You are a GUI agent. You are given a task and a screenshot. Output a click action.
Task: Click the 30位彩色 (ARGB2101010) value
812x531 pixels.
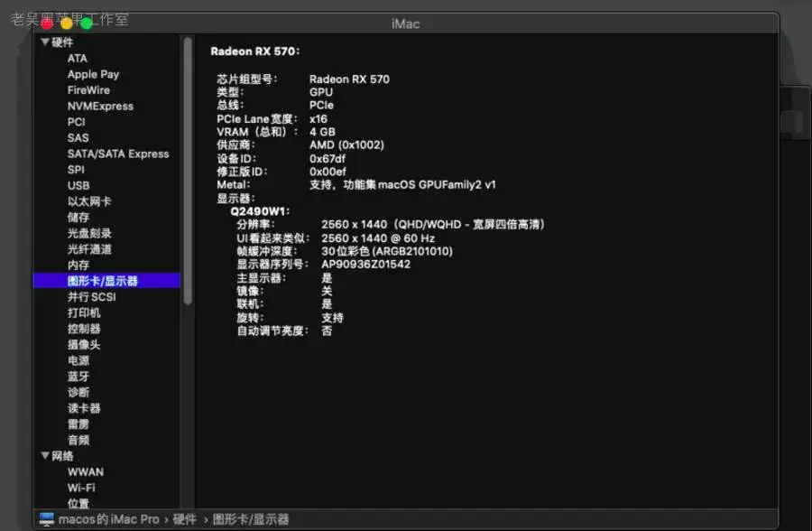click(x=387, y=251)
